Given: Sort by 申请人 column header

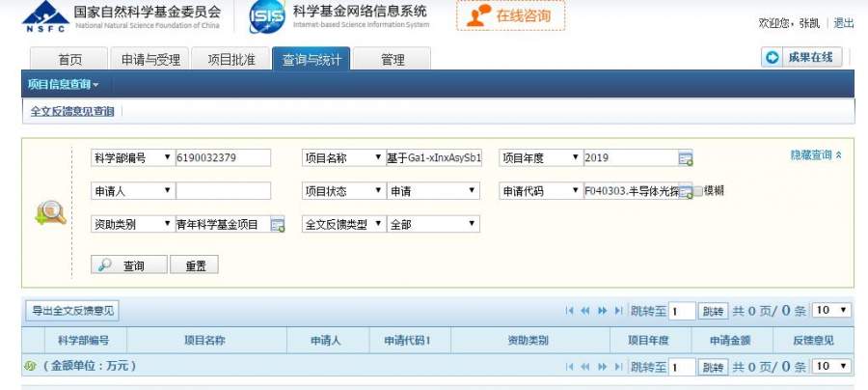Looking at the screenshot, I should [x=326, y=340].
